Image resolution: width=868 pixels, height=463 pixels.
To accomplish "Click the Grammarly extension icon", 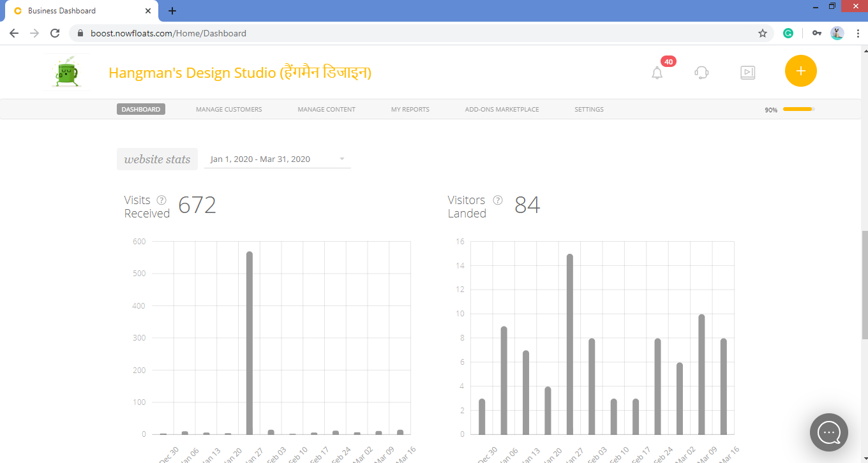I will (788, 33).
